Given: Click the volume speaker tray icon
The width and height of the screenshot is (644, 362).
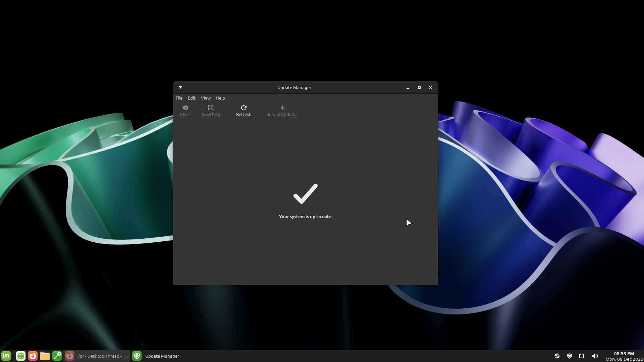Looking at the screenshot, I should point(595,356).
